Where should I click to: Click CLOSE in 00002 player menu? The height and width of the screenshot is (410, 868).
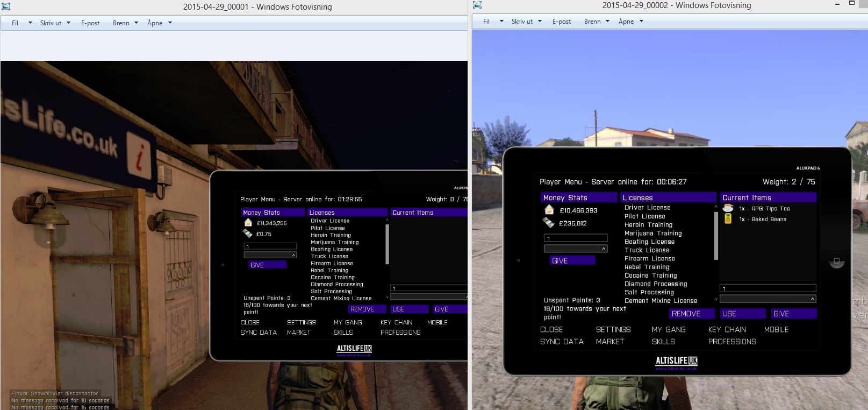tap(551, 329)
